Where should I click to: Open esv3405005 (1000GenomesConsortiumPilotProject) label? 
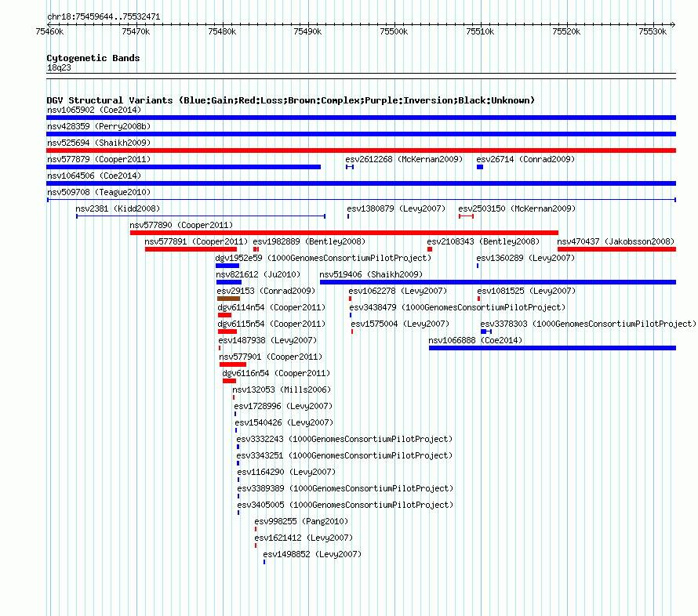point(345,505)
